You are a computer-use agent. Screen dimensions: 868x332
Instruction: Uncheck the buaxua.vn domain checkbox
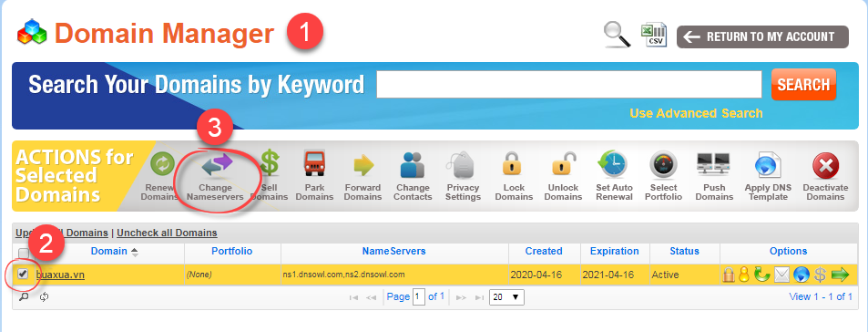[24, 274]
